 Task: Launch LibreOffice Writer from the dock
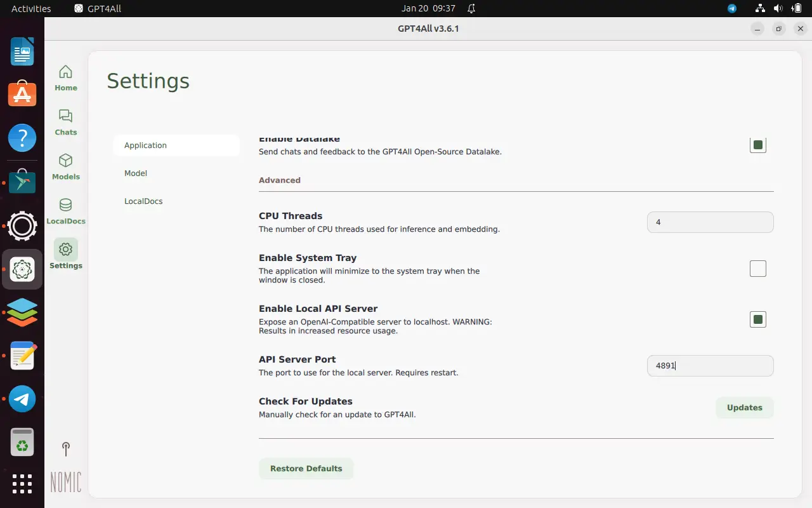point(22,51)
